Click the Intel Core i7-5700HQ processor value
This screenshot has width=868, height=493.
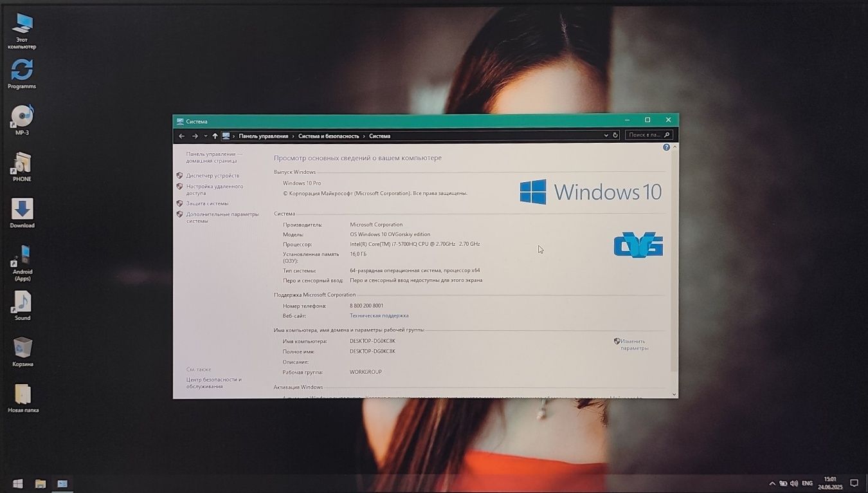415,244
